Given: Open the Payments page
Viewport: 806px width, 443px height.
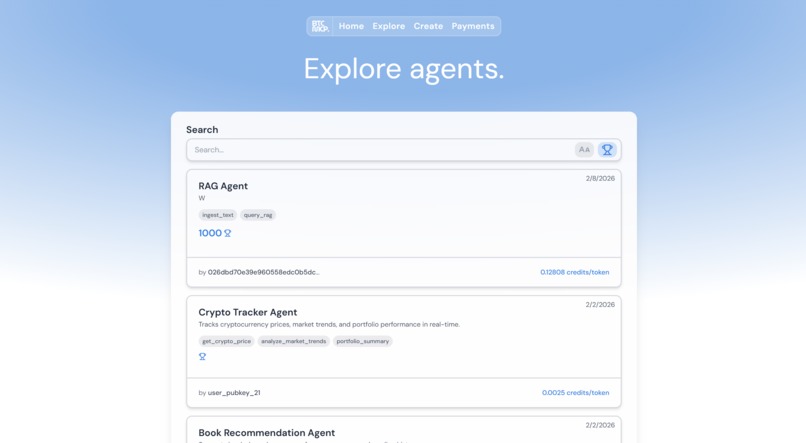Looking at the screenshot, I should click(x=473, y=26).
